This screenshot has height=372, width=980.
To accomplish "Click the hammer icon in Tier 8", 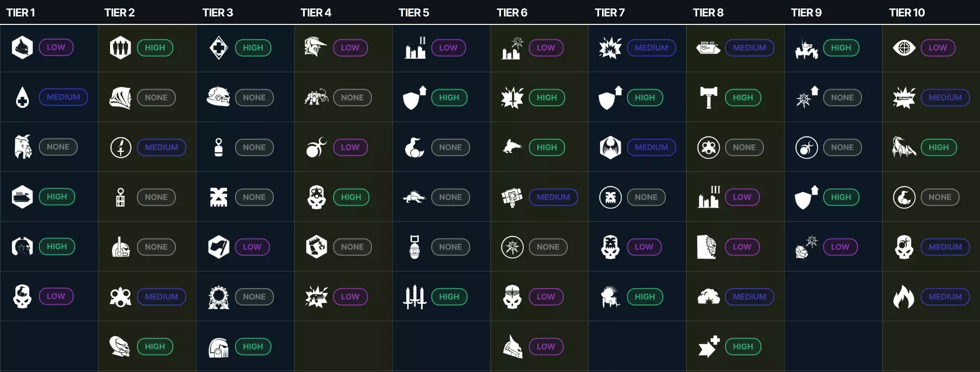I will point(709,98).
